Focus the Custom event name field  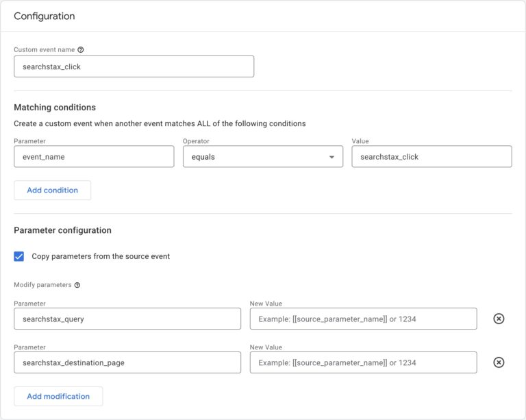coord(134,66)
